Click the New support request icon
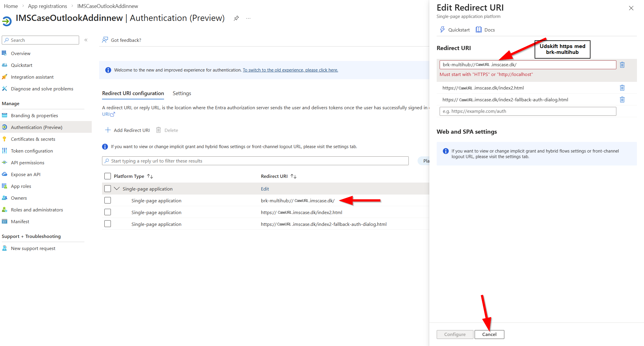 pos(4,248)
